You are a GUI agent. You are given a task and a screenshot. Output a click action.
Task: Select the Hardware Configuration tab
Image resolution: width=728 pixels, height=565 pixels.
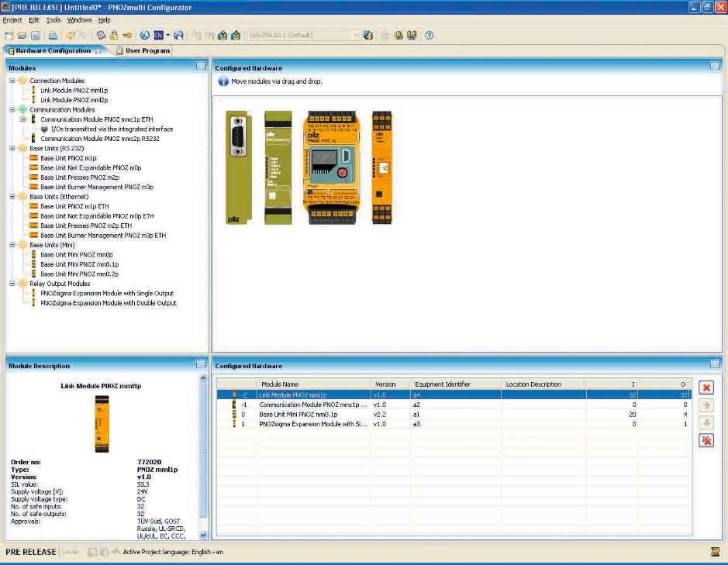point(53,50)
